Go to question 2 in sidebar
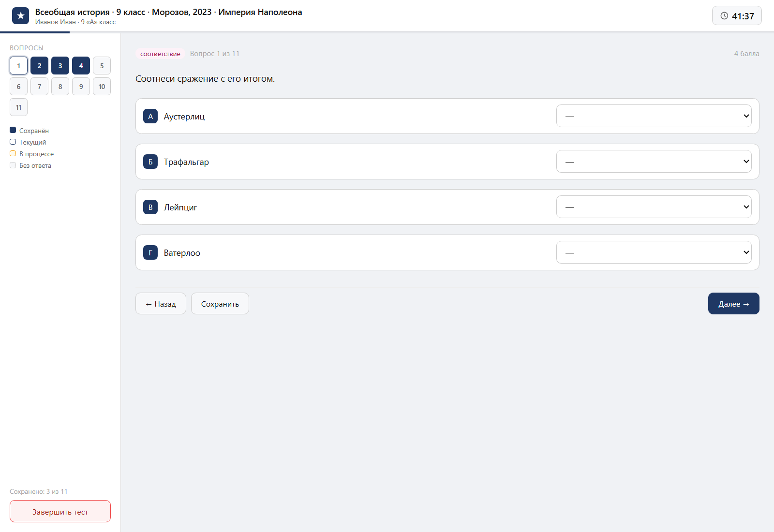This screenshot has width=774, height=532. tap(39, 66)
